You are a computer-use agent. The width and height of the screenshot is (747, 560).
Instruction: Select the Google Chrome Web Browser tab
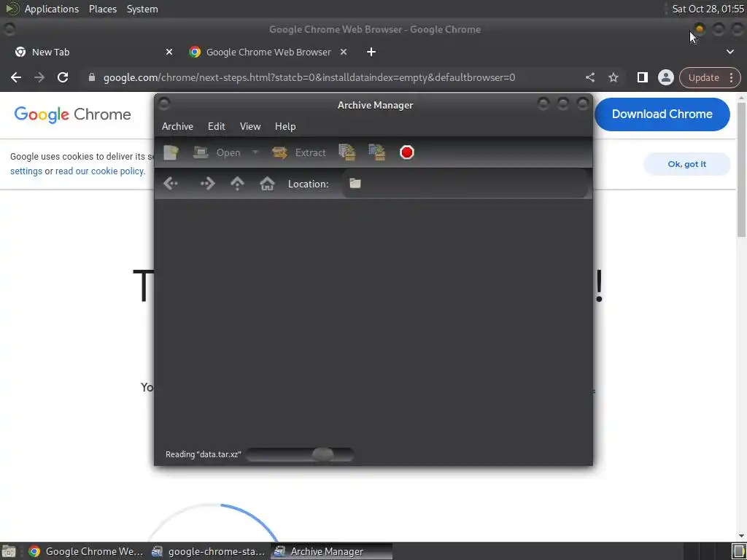[268, 52]
